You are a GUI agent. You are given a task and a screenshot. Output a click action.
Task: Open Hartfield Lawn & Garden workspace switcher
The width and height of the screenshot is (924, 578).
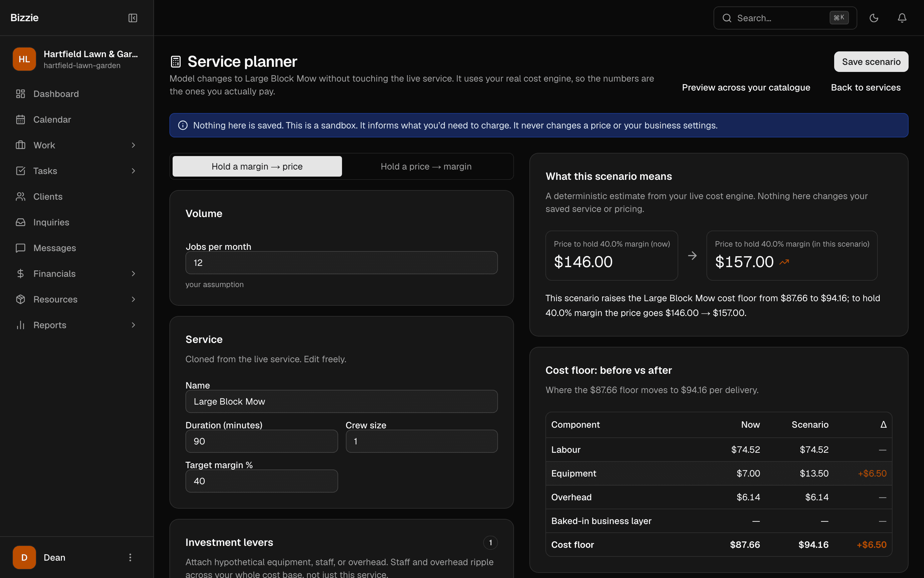tap(76, 59)
